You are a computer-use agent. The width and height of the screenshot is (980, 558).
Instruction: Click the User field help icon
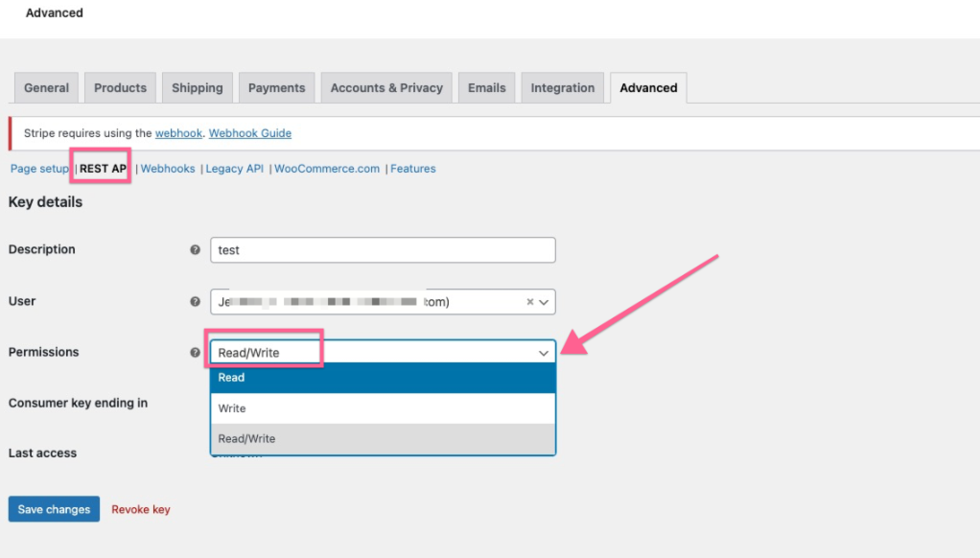coord(196,301)
